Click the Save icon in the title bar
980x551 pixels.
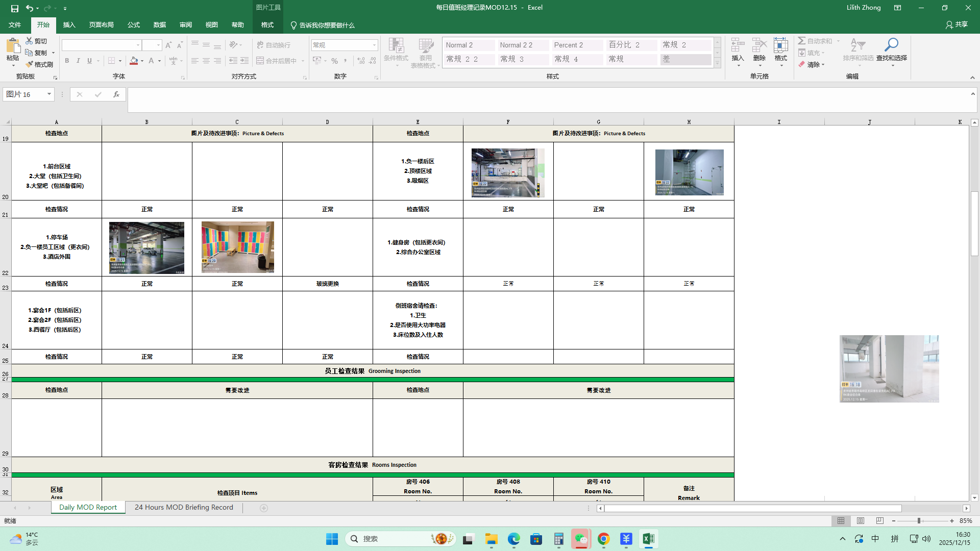14,8
